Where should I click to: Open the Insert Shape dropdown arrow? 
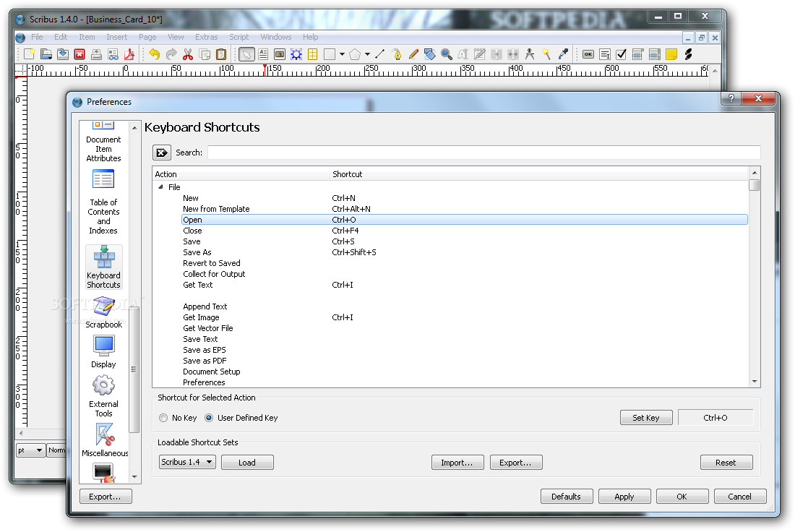343,54
